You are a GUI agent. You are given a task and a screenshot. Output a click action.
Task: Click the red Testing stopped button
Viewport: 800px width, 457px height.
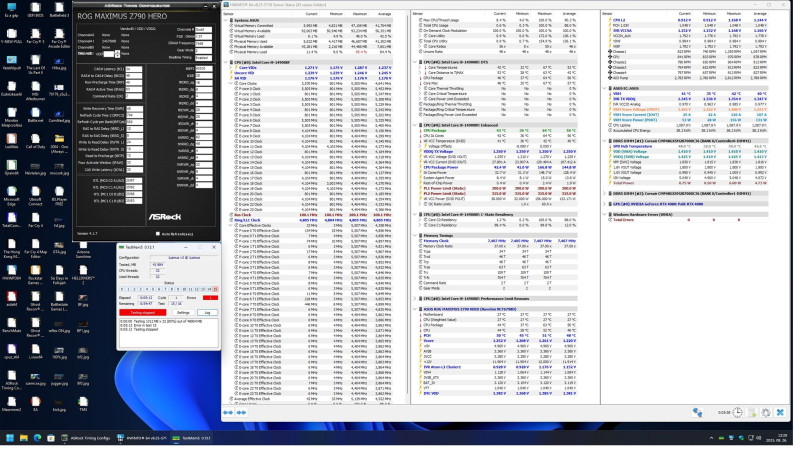[143, 313]
